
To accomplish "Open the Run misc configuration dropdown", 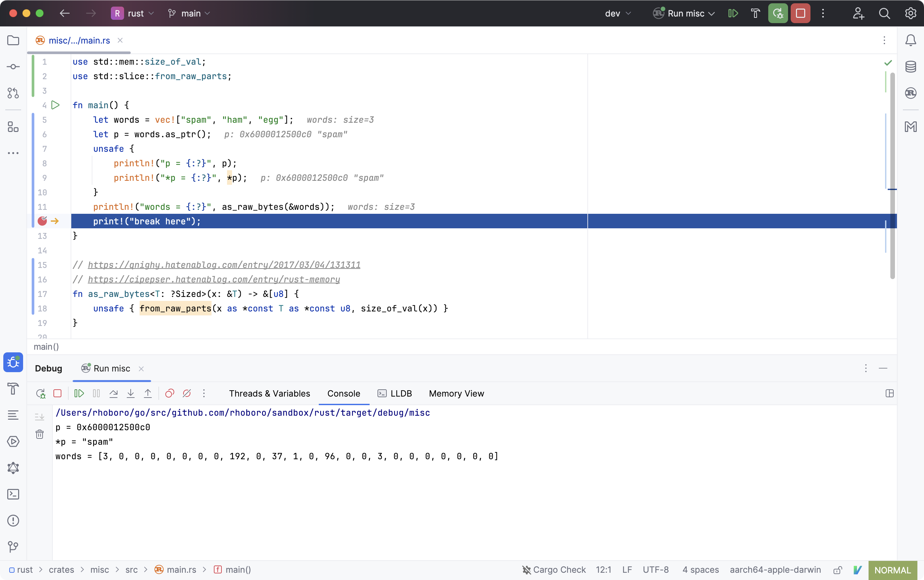I will point(684,14).
